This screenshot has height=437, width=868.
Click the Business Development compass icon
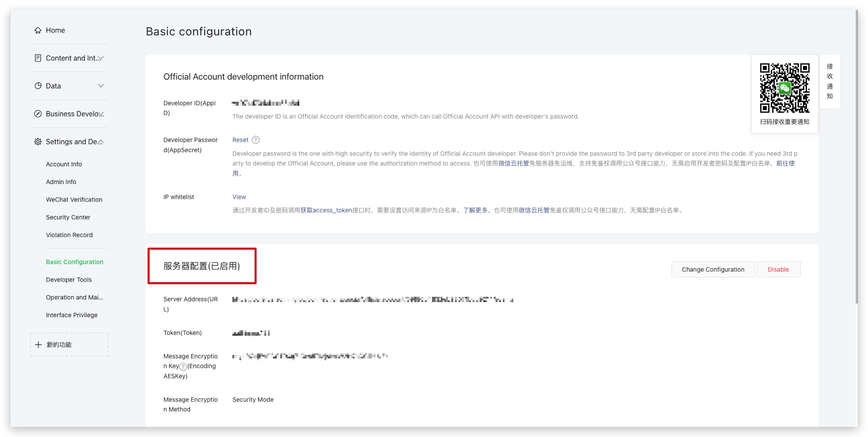(38, 114)
